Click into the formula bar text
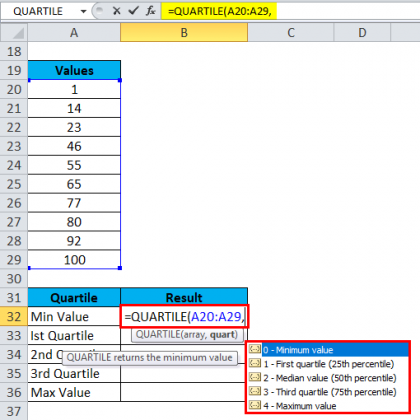 coord(219,11)
